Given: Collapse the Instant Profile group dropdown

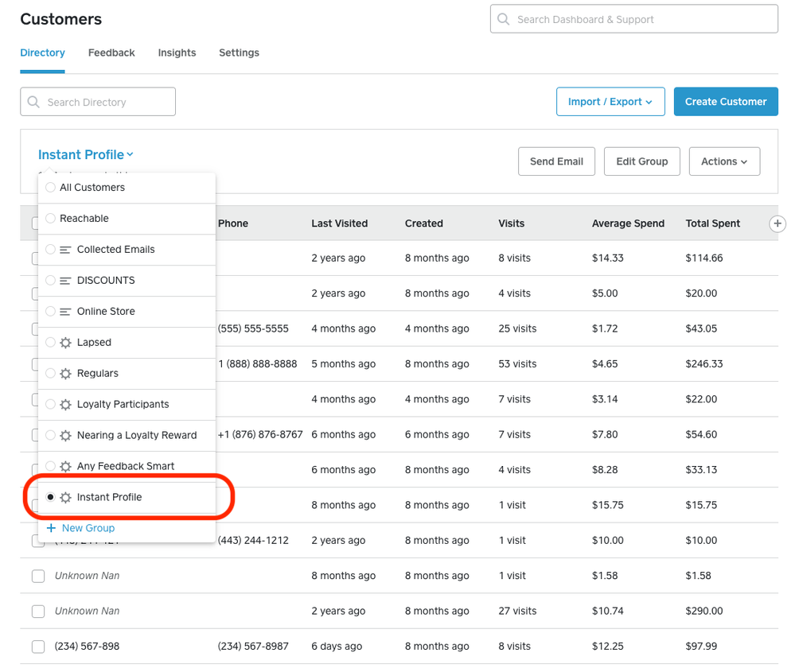Looking at the screenshot, I should 86,155.
